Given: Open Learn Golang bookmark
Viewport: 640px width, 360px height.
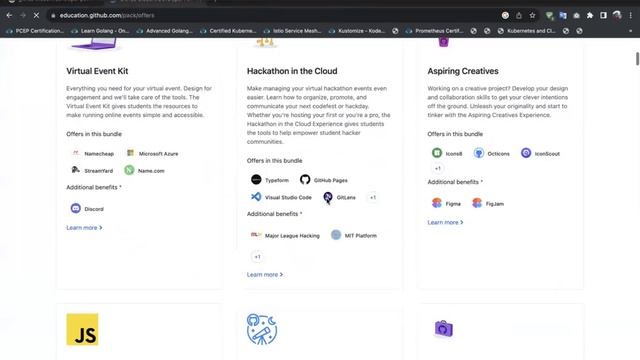Looking at the screenshot, I should pos(100,31).
